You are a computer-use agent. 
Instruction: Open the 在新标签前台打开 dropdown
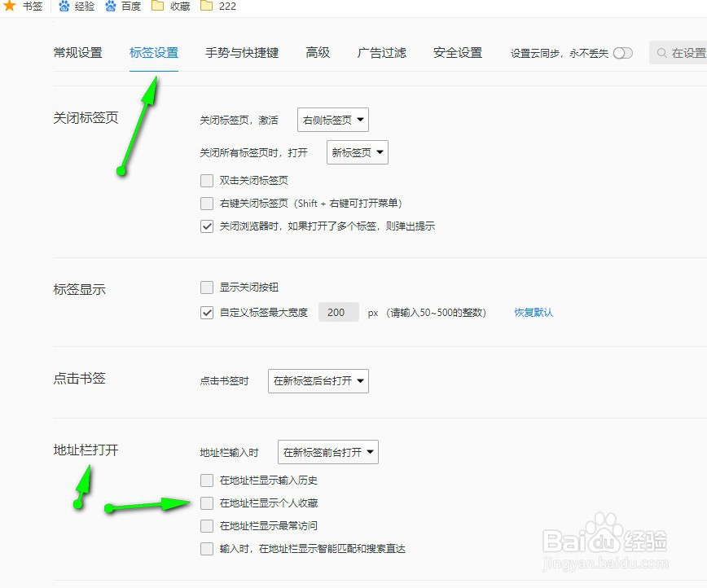(x=327, y=452)
